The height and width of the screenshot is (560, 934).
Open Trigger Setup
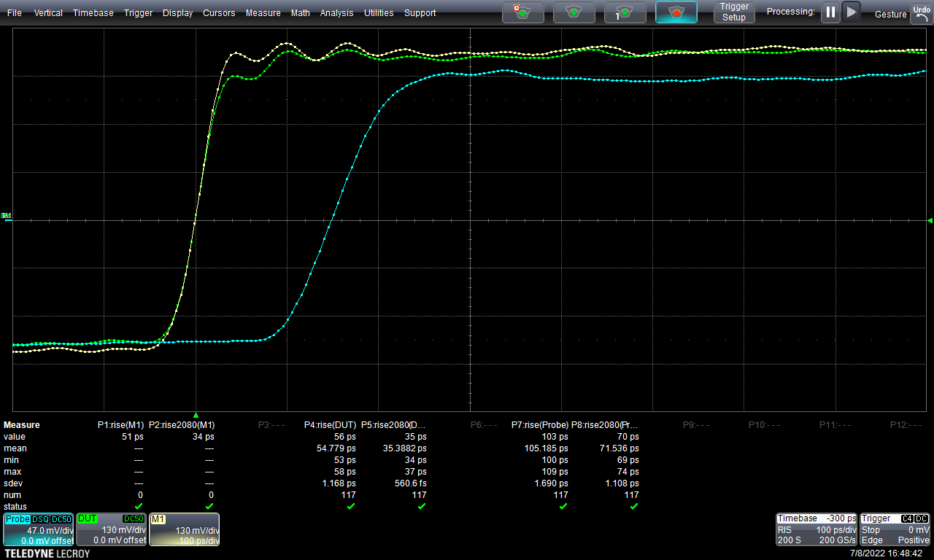coord(734,12)
